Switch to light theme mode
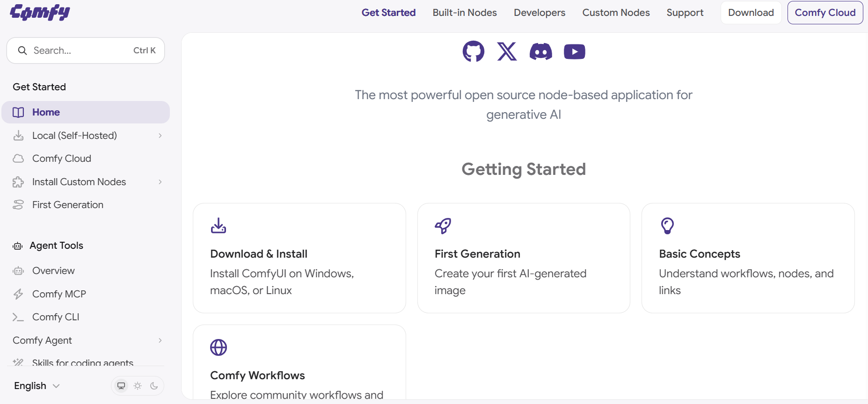Viewport: 868px width, 404px height. pos(138,386)
